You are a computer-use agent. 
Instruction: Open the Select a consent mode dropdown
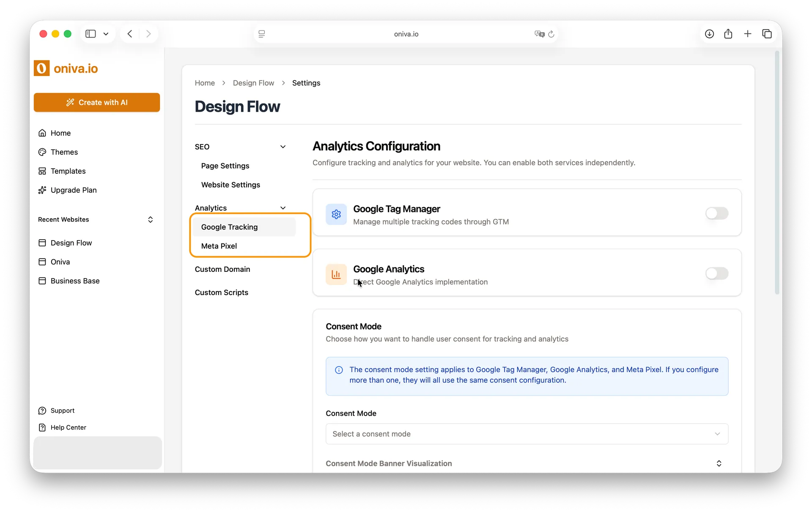527,434
